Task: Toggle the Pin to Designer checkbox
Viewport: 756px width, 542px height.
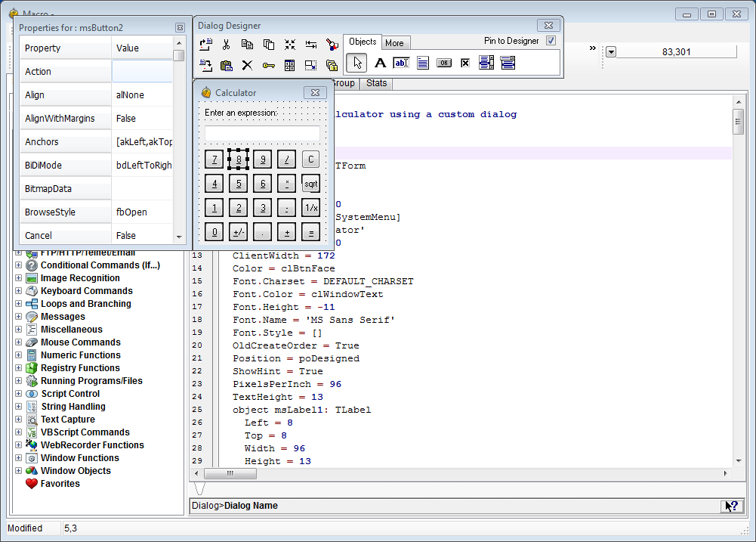Action: (551, 41)
